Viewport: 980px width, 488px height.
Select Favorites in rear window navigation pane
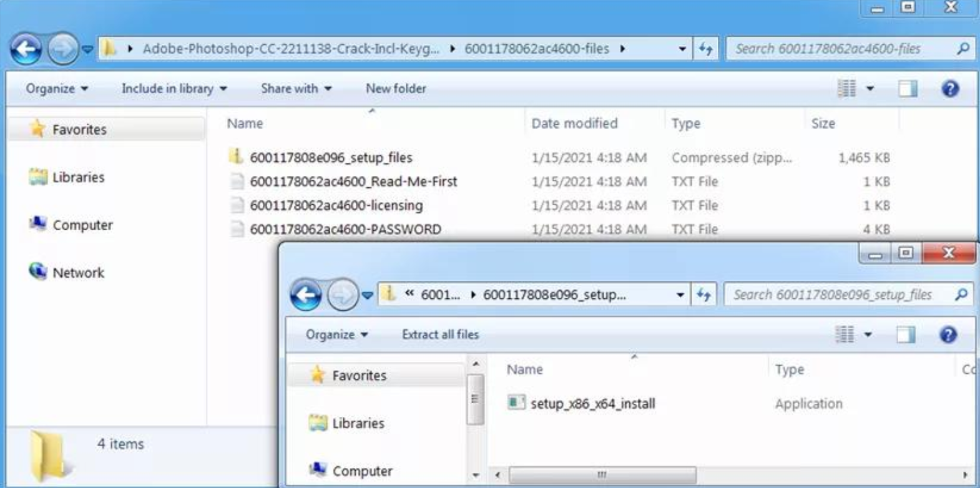click(x=79, y=129)
